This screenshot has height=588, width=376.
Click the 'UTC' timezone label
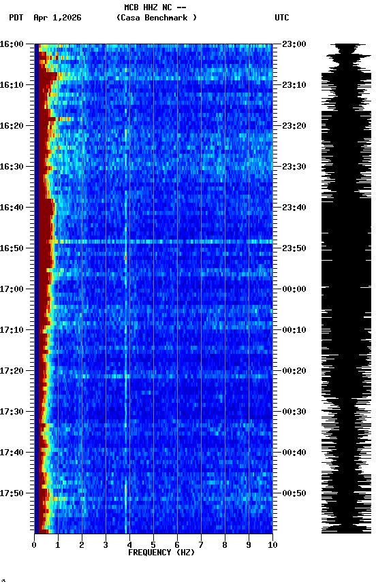click(x=282, y=18)
